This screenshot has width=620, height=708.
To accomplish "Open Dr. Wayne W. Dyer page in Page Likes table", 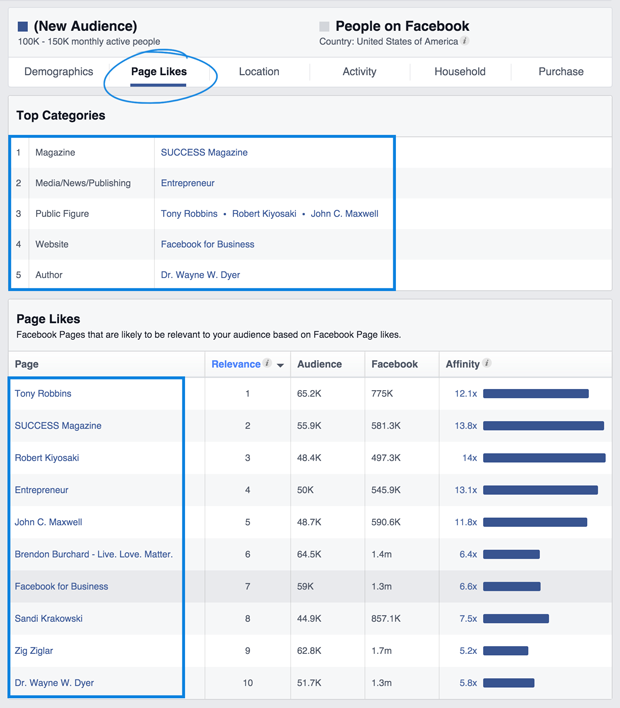I will click(54, 683).
